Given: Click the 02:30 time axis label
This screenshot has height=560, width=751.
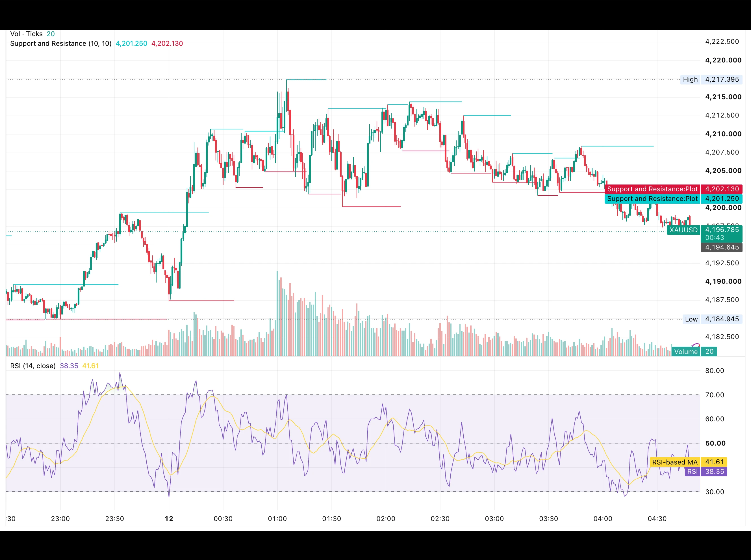Looking at the screenshot, I should (440, 519).
